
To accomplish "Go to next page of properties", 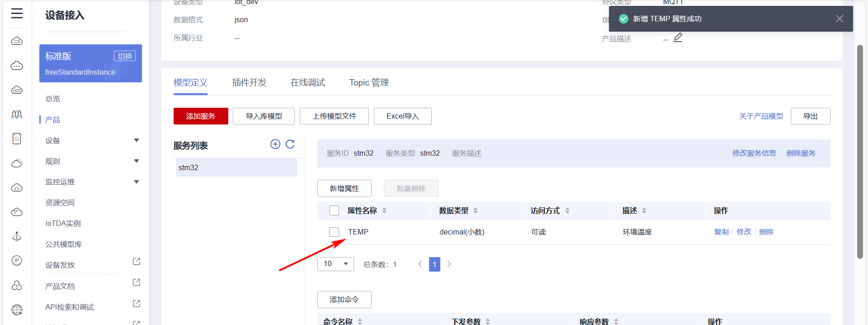I will coord(449,264).
